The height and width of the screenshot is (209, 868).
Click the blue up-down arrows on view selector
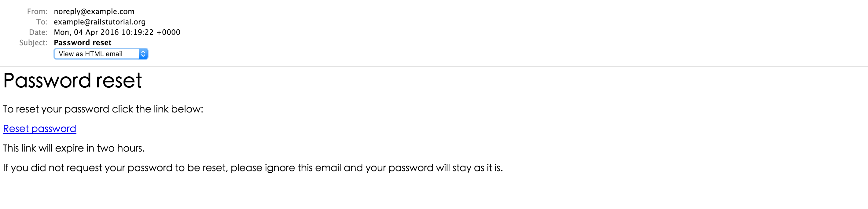click(143, 54)
